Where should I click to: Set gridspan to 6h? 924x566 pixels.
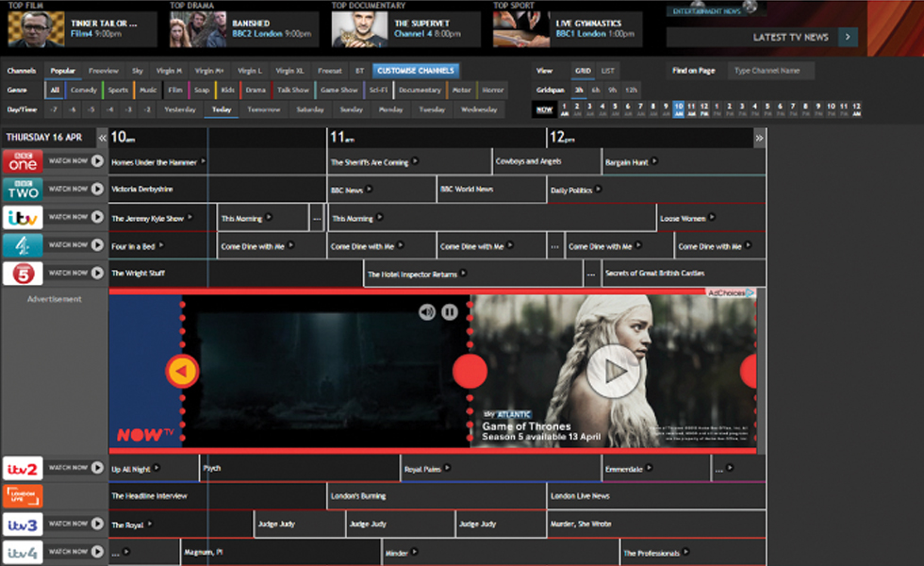point(596,91)
